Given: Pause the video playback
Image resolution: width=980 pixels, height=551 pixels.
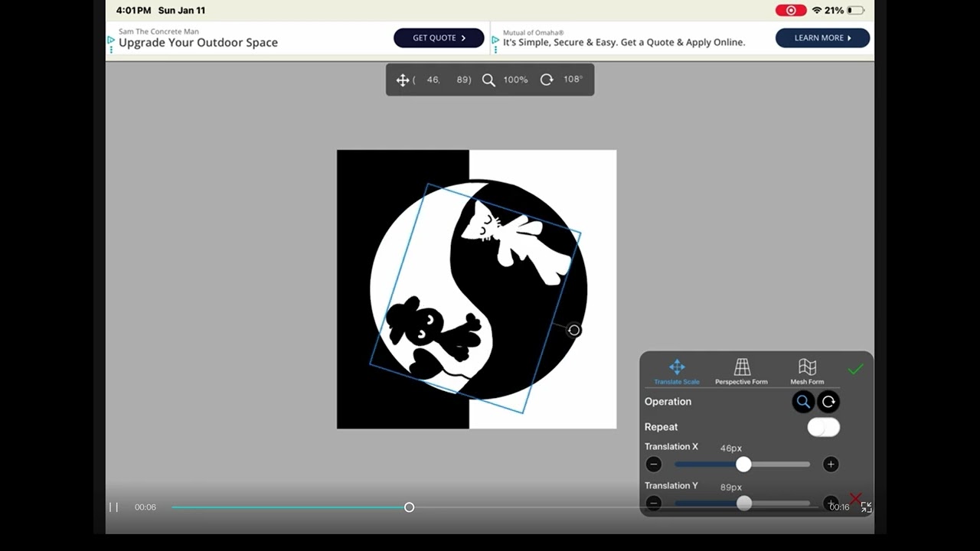Looking at the screenshot, I should point(113,507).
